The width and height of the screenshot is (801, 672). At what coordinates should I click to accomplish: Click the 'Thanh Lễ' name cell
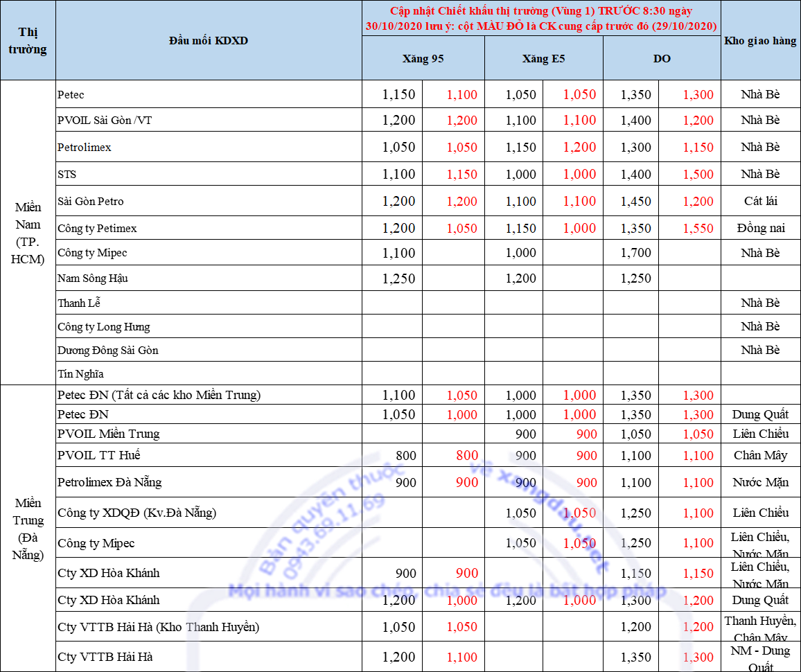click(x=209, y=302)
